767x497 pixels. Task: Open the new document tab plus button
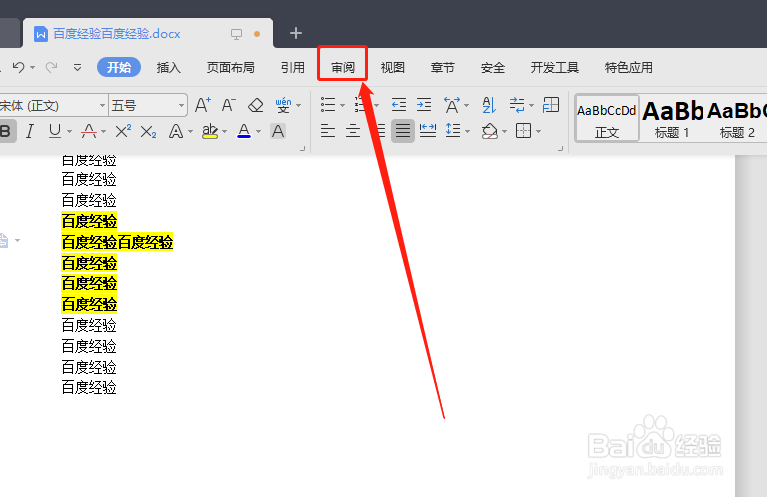(295, 33)
